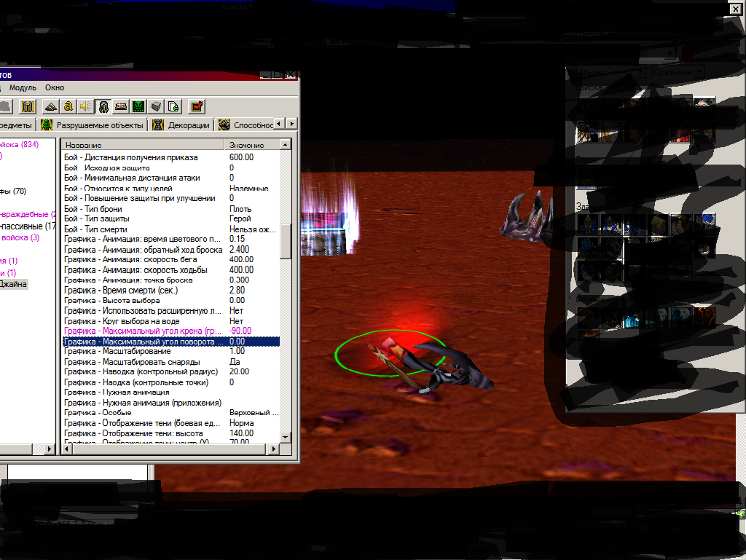Select row 'Бой - Тип смерти'
Screen dimensions: 746x560
click(171, 229)
